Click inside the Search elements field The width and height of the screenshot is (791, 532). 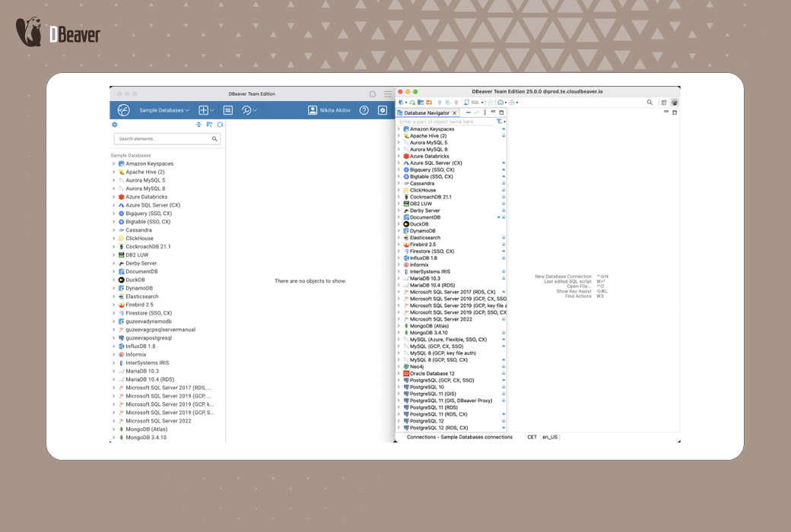pos(162,138)
